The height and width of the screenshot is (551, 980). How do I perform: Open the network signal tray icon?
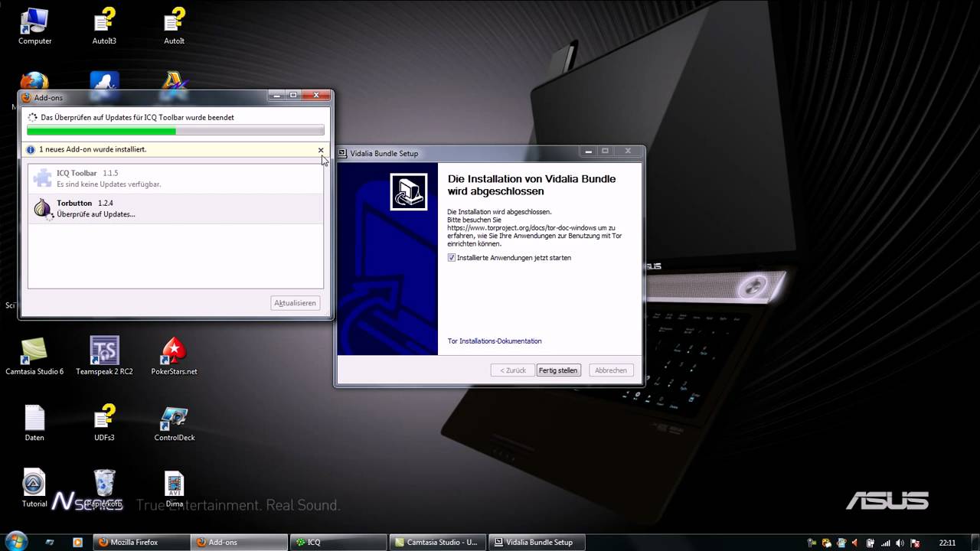click(886, 543)
